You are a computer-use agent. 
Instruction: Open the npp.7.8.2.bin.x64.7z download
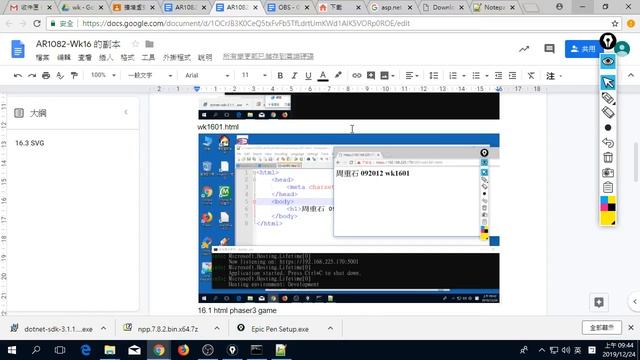(167, 329)
